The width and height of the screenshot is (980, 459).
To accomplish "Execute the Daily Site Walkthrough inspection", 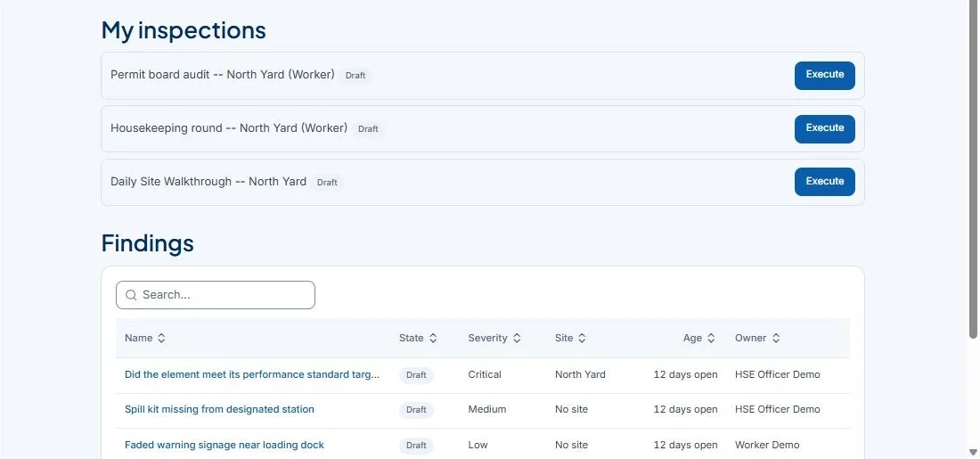I will tap(824, 182).
